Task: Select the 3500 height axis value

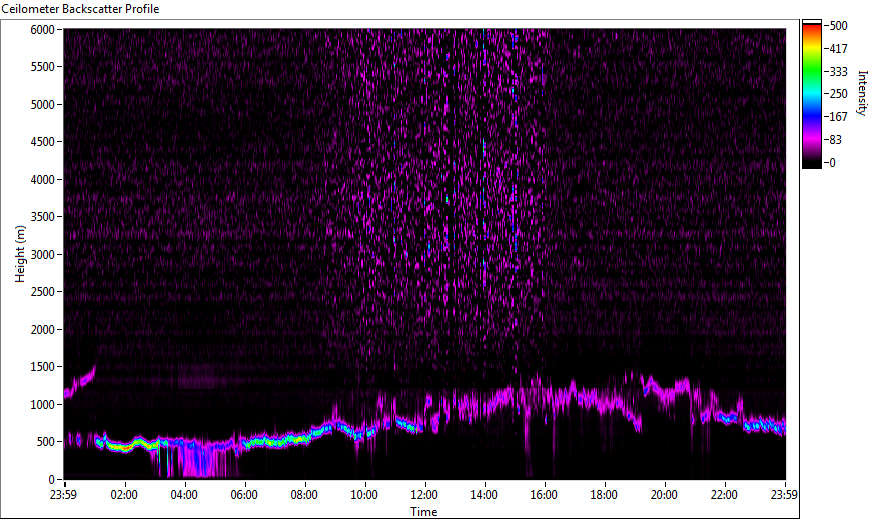Action: pos(42,217)
